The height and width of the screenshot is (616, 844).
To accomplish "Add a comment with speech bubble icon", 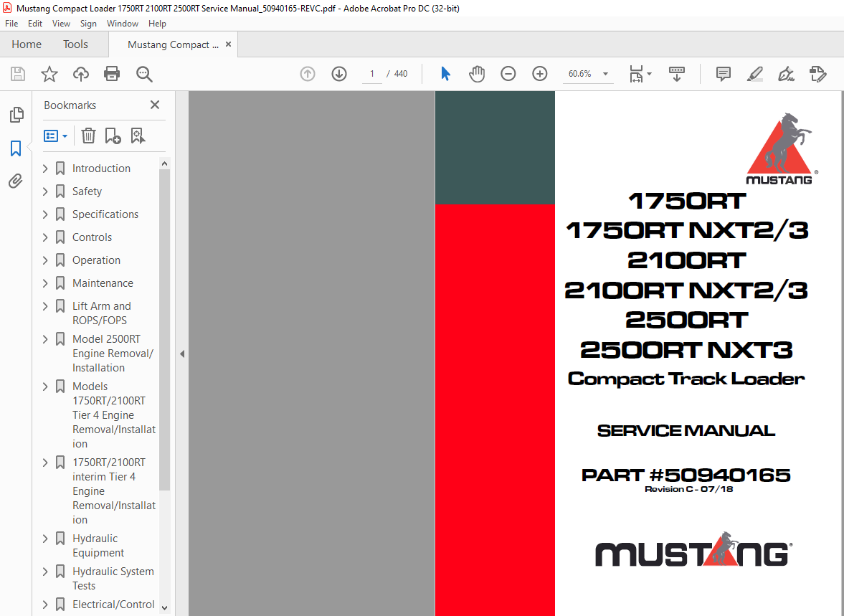I will (x=724, y=74).
